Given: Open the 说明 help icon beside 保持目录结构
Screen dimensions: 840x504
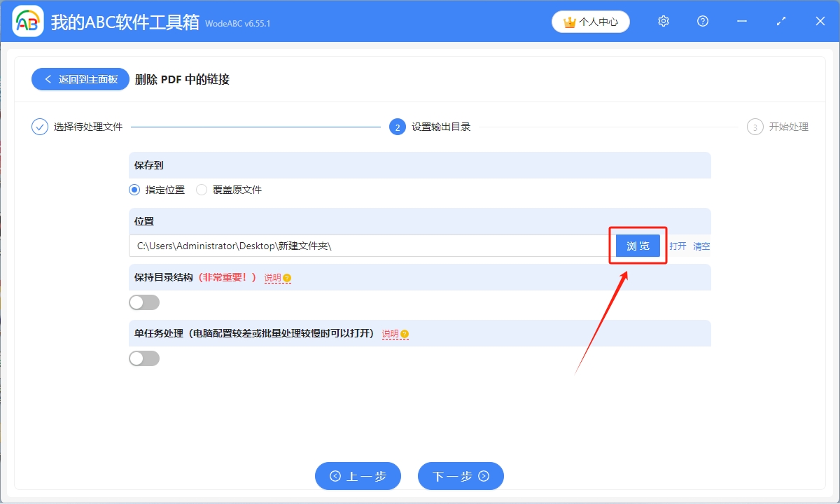Looking at the screenshot, I should [286, 277].
